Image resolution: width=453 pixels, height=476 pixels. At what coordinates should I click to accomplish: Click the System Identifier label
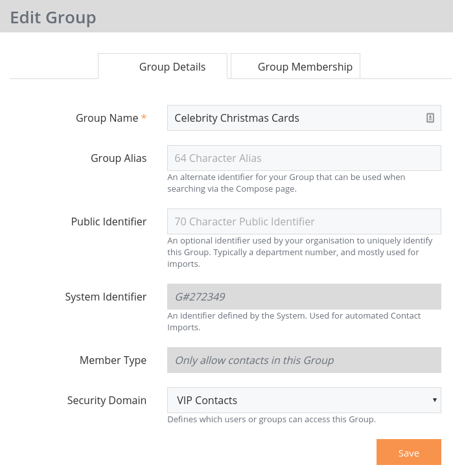click(x=106, y=297)
